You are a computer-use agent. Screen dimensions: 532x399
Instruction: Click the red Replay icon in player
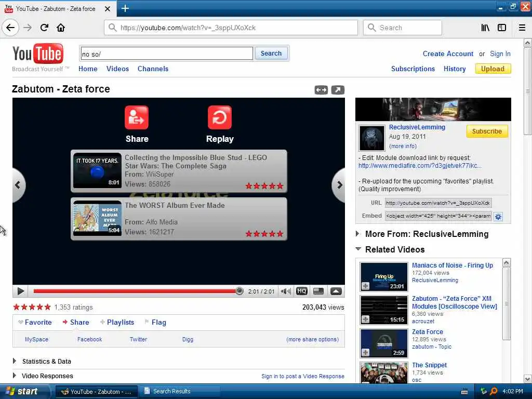pos(220,117)
